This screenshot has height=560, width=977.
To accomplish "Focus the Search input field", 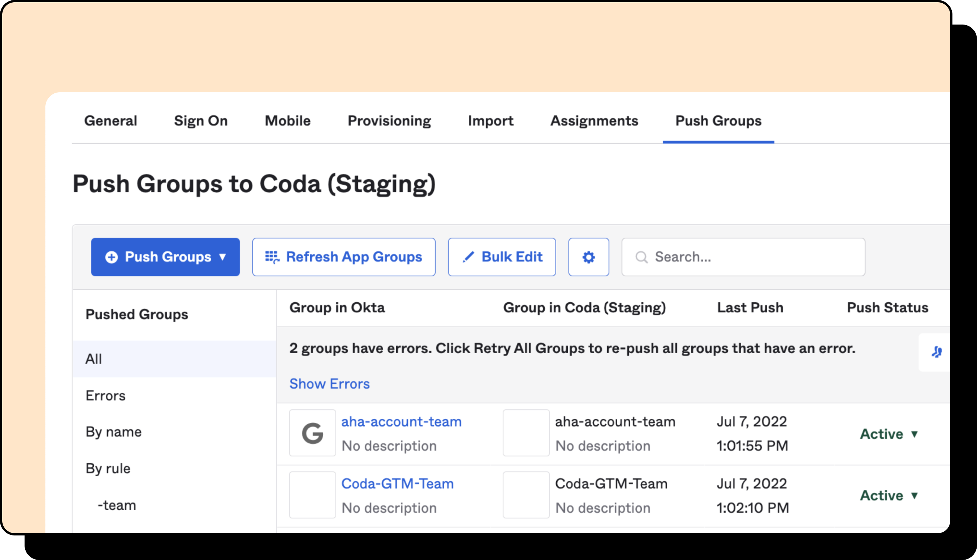I will point(743,257).
